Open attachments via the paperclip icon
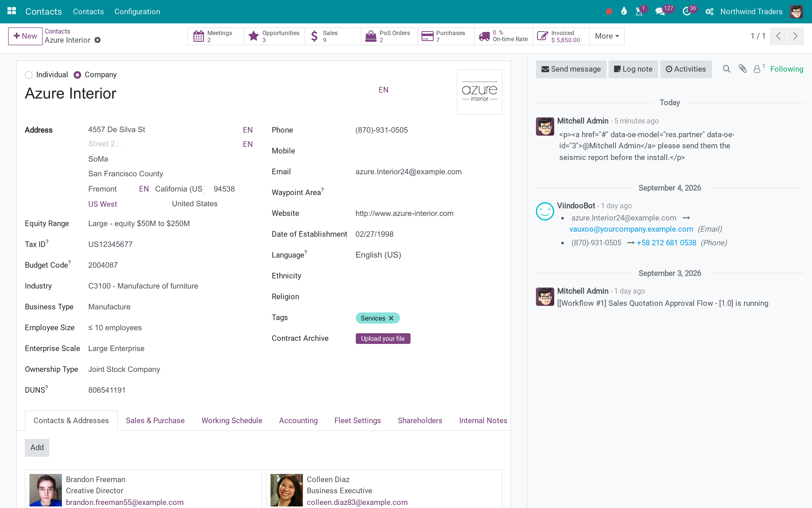This screenshot has width=812, height=508. click(742, 69)
